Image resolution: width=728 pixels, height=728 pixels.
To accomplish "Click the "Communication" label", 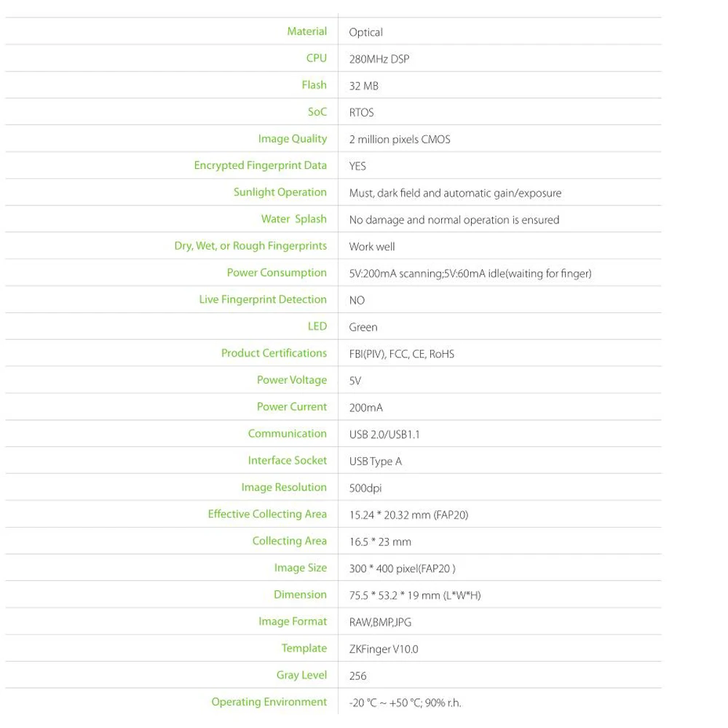I will (x=287, y=434).
